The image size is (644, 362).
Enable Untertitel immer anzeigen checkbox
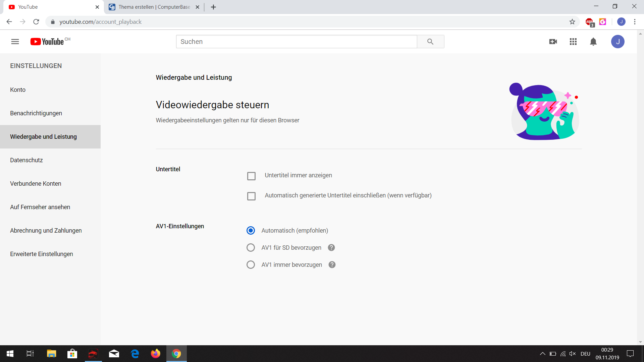[x=251, y=176]
